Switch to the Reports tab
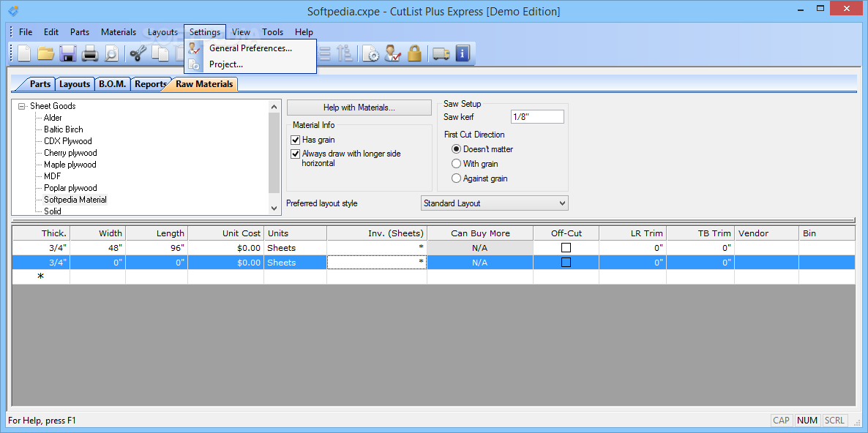The width and height of the screenshot is (868, 433). pyautogui.click(x=151, y=84)
